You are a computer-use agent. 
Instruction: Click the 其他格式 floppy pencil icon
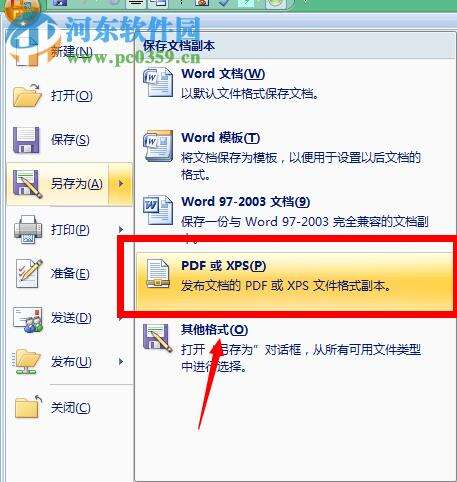[x=158, y=338]
